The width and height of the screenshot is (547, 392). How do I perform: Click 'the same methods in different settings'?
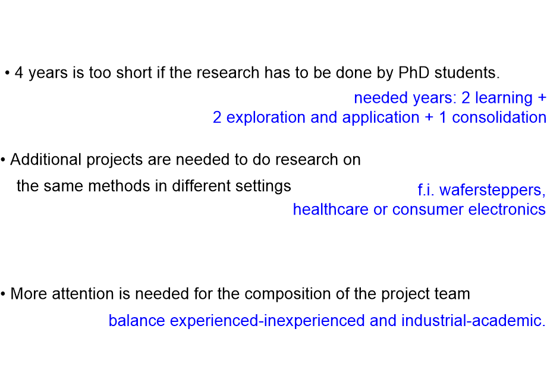154,186
